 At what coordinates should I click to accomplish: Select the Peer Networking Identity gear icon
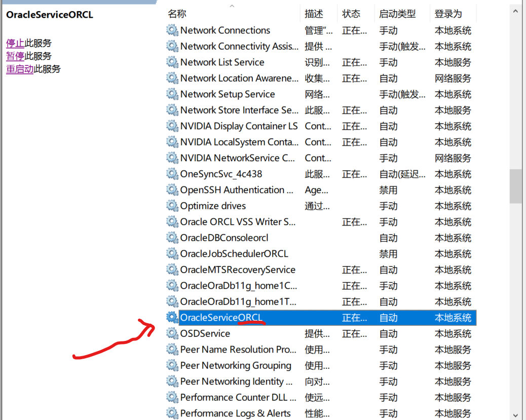(172, 381)
